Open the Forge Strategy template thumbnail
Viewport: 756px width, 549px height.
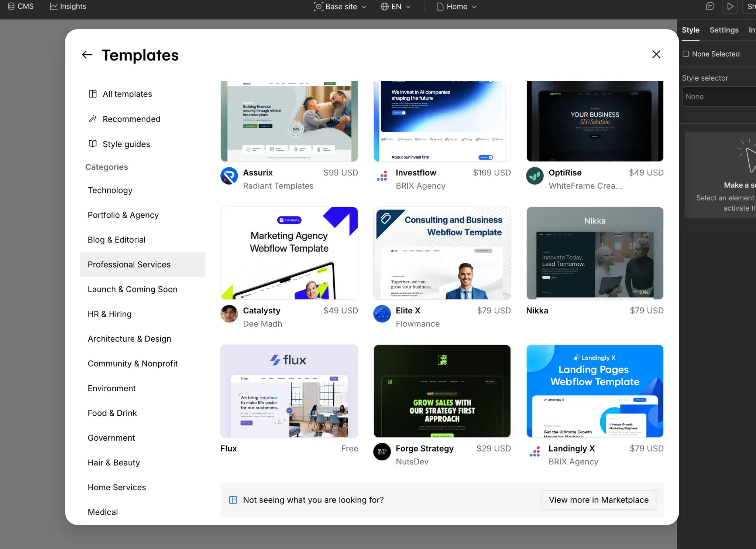(442, 391)
